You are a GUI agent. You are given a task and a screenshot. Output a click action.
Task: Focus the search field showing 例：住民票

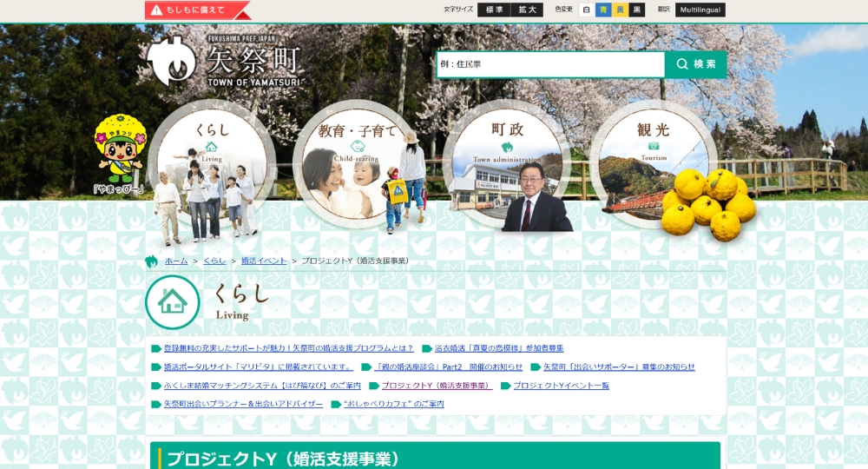550,64
